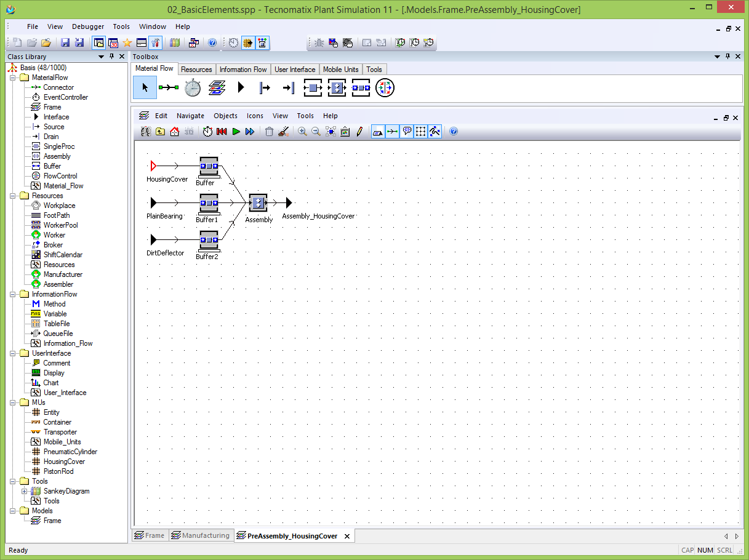749x560 pixels.
Task: Start simulation with the green play button
Action: coord(236,132)
